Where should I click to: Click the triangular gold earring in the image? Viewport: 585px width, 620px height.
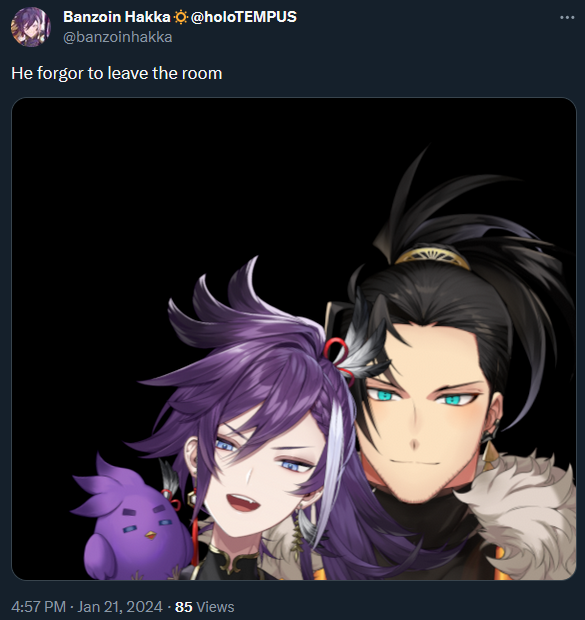490,455
